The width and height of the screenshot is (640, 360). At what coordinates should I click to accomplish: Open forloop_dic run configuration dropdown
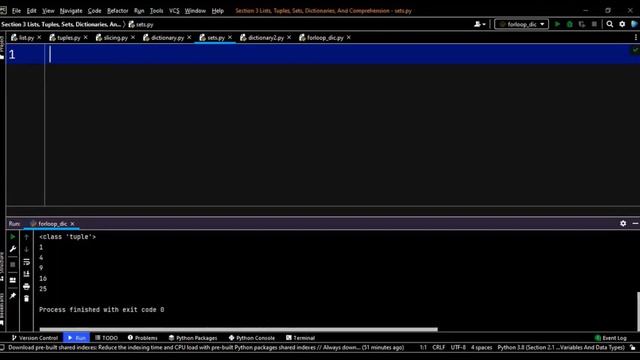(521, 24)
